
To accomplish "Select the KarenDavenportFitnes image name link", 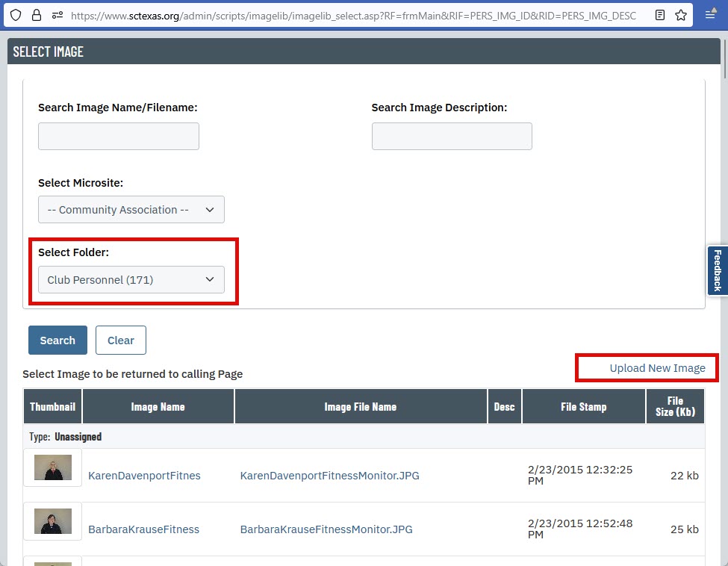I will tap(144, 476).
